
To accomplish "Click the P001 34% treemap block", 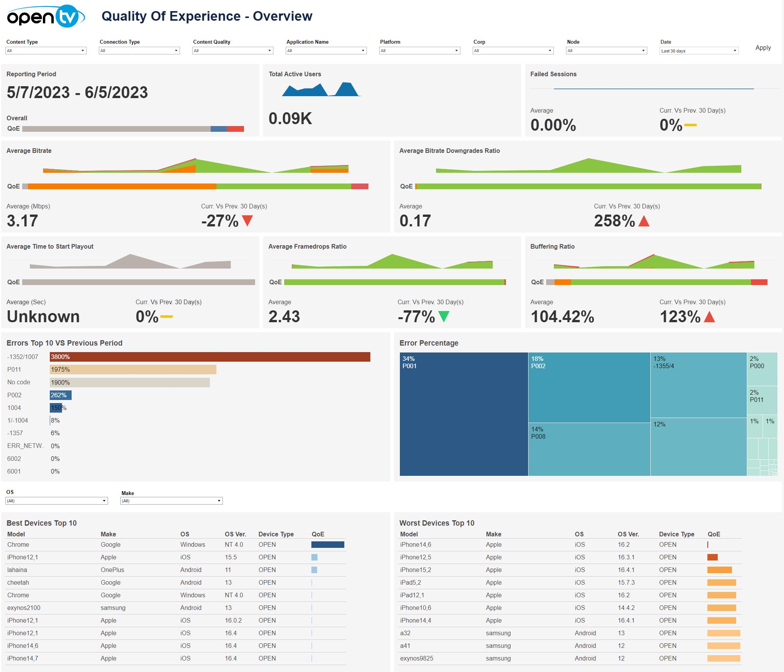I will (x=463, y=414).
